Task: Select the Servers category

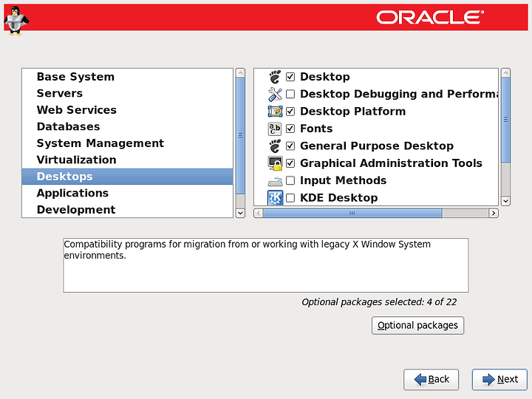Action: pyautogui.click(x=127, y=93)
